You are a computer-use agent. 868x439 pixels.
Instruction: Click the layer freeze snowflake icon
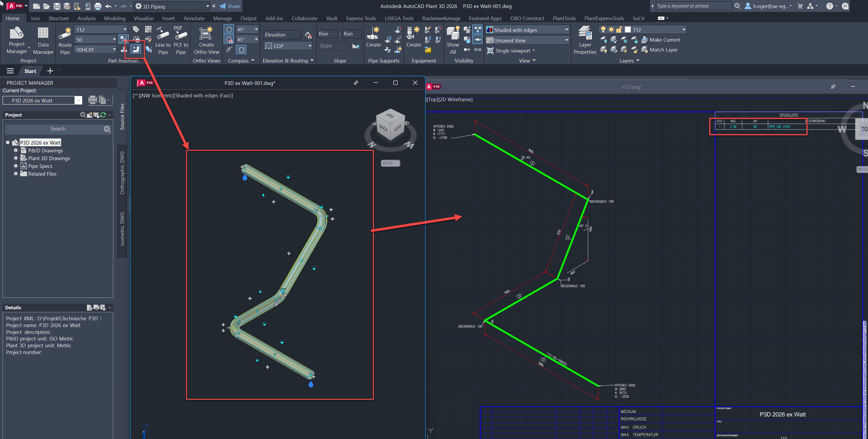point(624,40)
